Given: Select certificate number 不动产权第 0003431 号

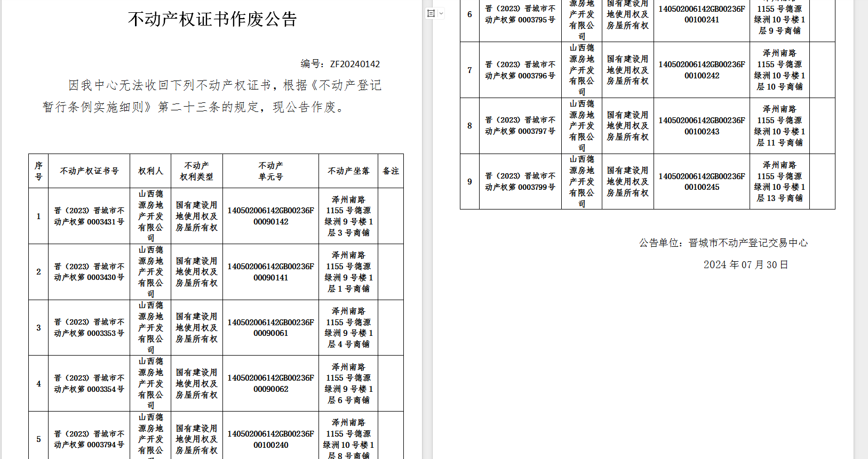Looking at the screenshot, I should point(89,222).
